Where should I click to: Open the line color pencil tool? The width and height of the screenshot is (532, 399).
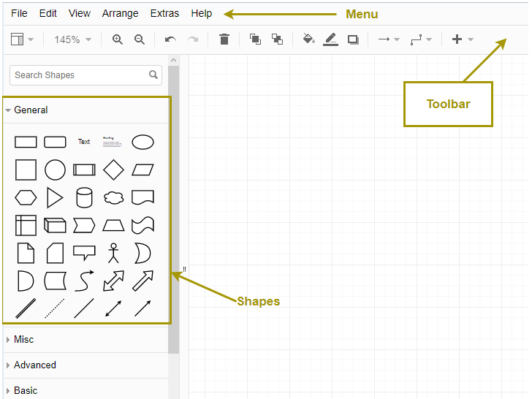pos(330,39)
